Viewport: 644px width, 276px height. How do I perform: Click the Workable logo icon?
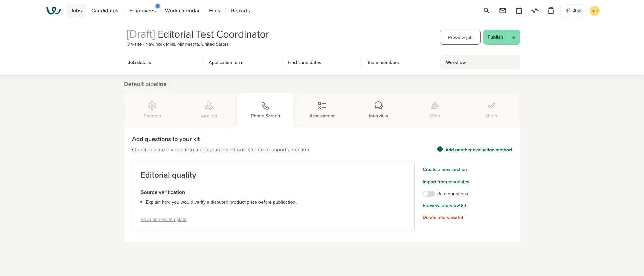pos(53,11)
